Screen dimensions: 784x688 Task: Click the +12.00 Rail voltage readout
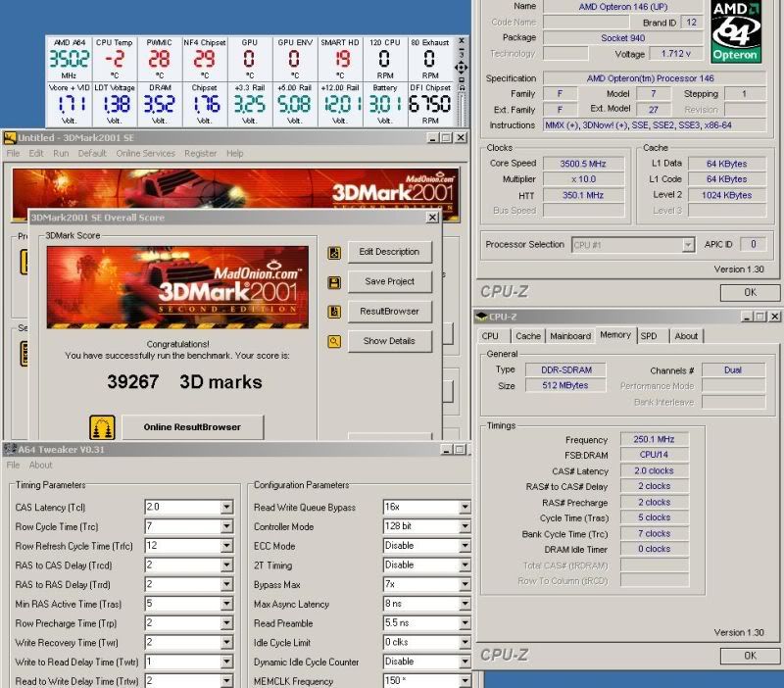click(340, 104)
